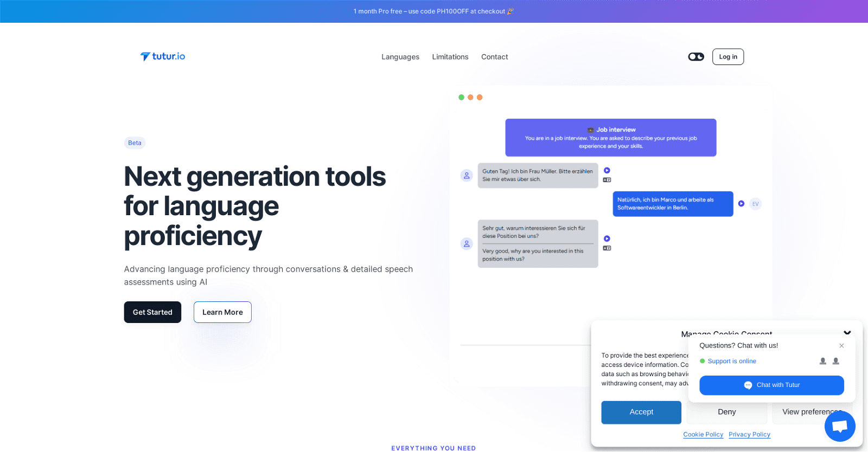Start a chat with Tutur support
868x452 pixels.
pyautogui.click(x=771, y=385)
